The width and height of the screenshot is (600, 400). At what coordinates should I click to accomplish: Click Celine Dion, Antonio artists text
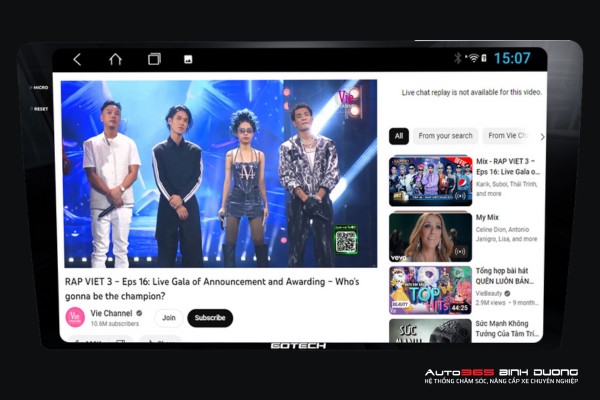[x=506, y=234]
